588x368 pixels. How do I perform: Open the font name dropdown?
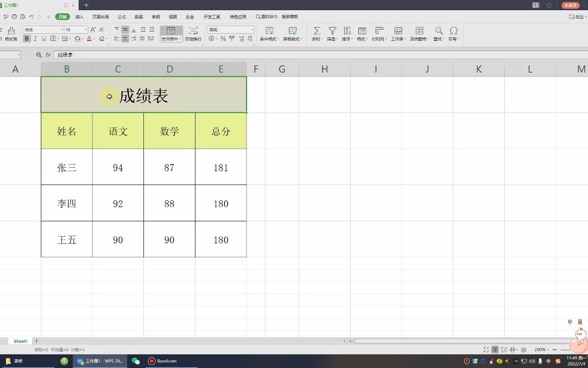(61, 30)
